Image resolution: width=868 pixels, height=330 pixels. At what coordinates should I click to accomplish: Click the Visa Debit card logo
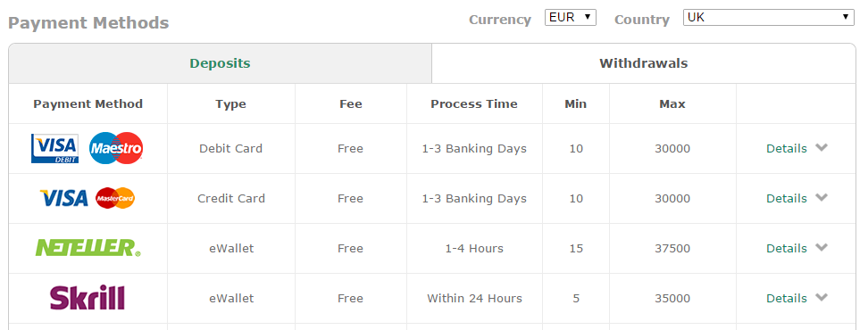click(x=54, y=148)
